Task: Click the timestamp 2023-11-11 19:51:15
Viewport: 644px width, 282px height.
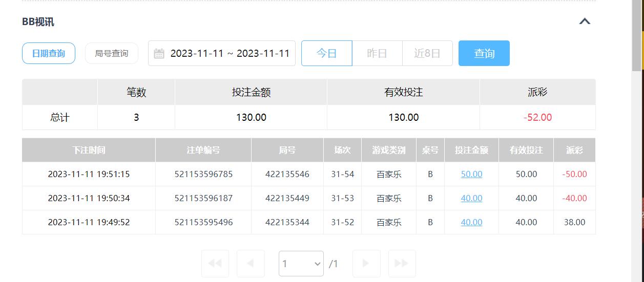Action: pyautogui.click(x=89, y=174)
